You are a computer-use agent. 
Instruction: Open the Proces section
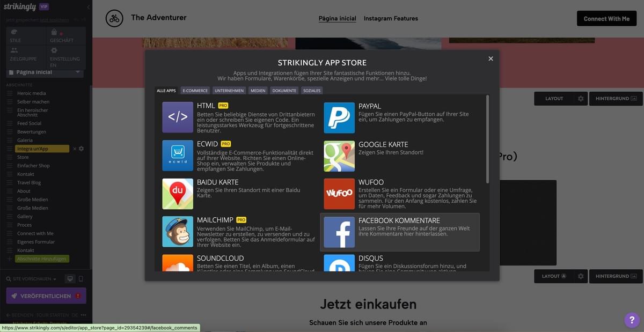(24, 225)
